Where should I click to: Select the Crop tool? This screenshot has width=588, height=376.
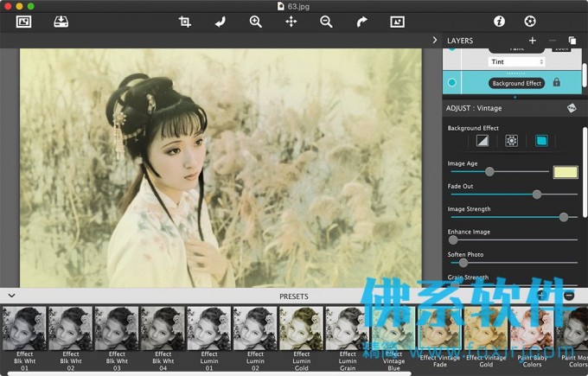tap(184, 22)
